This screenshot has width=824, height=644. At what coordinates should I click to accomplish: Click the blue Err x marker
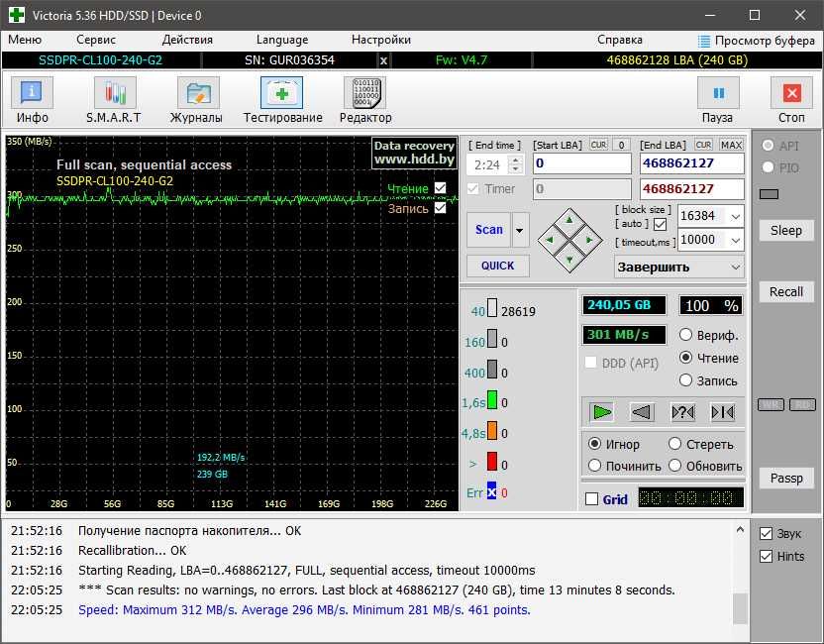pyautogui.click(x=491, y=491)
